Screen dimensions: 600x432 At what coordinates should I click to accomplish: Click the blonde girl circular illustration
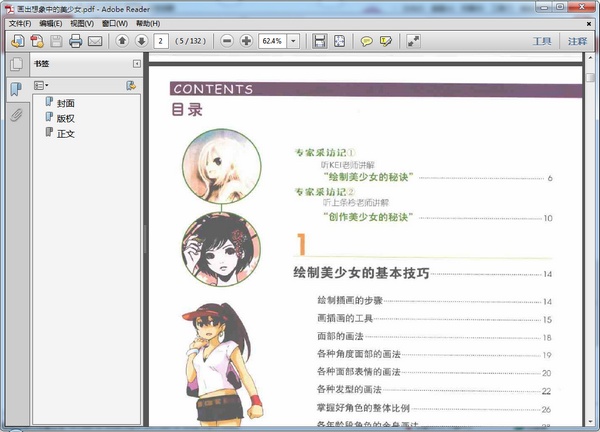pos(222,166)
